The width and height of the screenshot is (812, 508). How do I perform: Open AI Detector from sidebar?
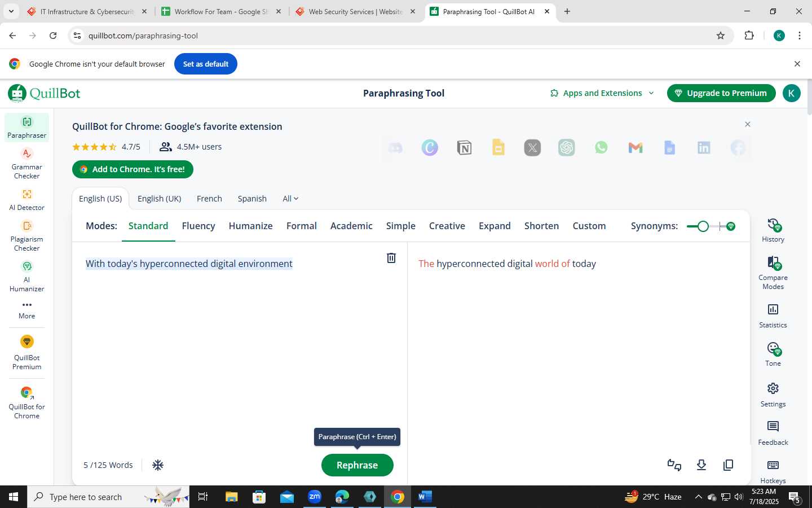(27, 200)
